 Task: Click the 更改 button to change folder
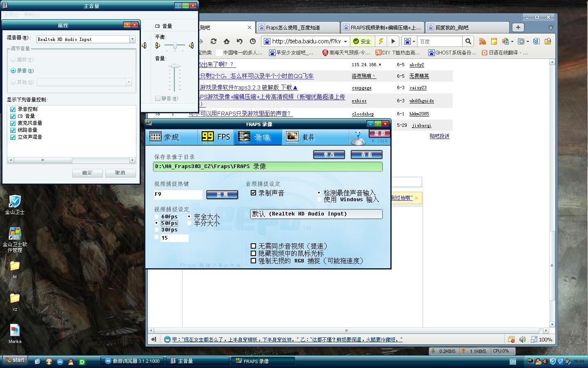pyautogui.click(x=329, y=155)
